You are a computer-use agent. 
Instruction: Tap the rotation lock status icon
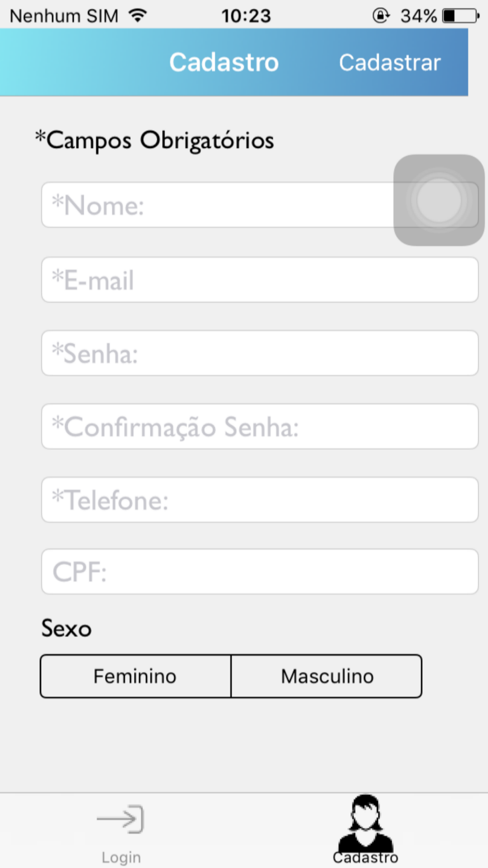point(381,16)
